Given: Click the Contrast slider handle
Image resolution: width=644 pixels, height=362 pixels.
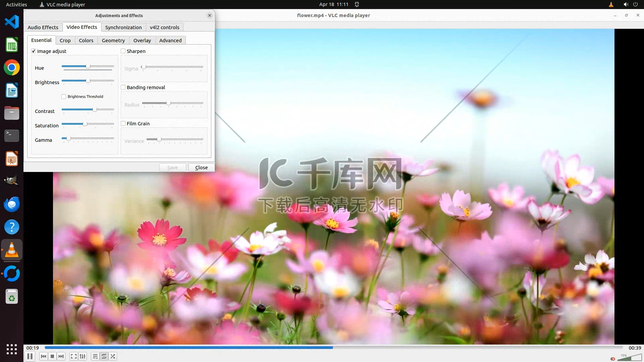Looking at the screenshot, I should click(x=95, y=110).
